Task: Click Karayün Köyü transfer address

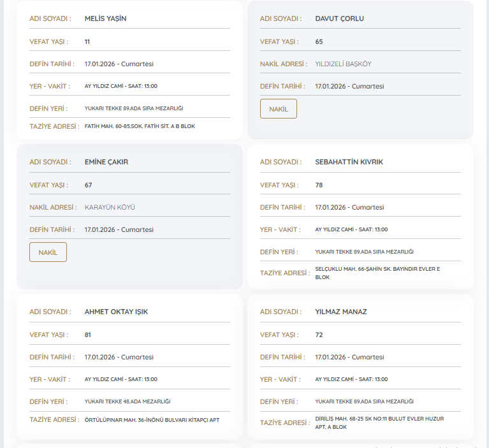Action: 110,207
